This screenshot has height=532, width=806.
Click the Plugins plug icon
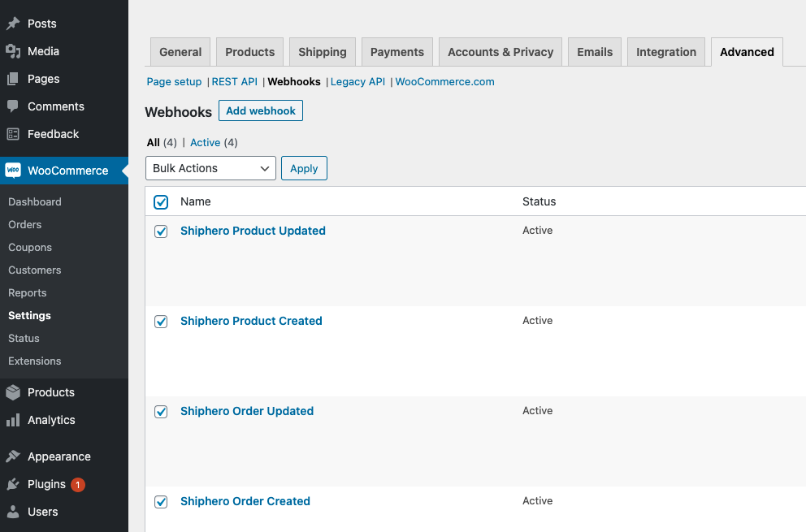click(13, 484)
